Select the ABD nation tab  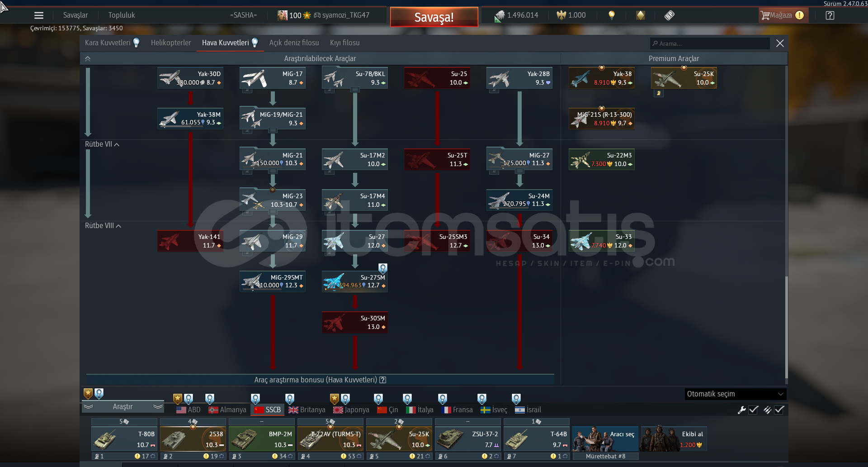(189, 410)
